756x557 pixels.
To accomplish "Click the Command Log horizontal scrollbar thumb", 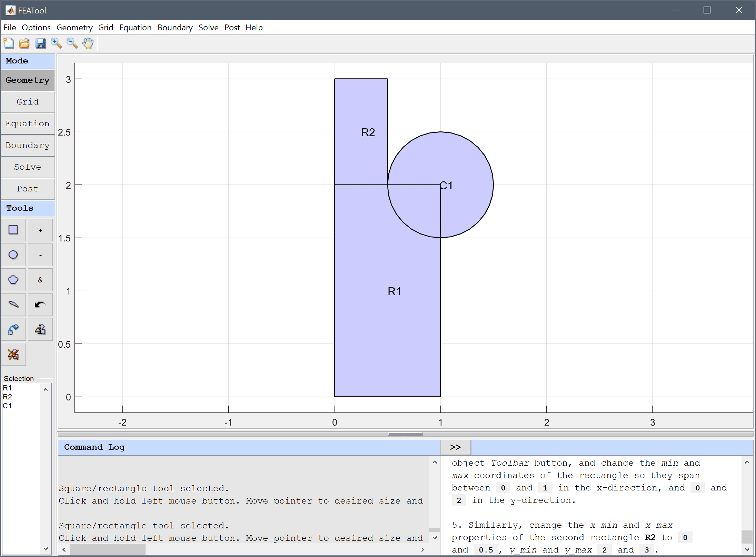I will [108, 549].
